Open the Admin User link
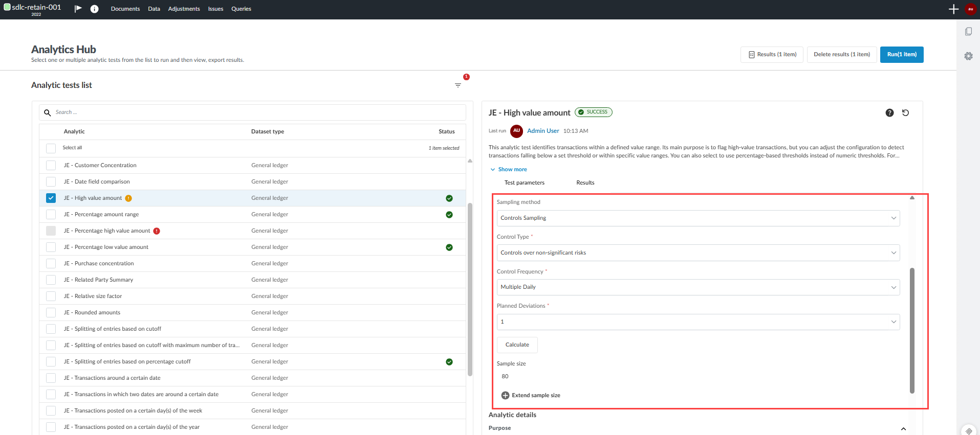Viewport: 980px width, 435px height. (x=543, y=131)
